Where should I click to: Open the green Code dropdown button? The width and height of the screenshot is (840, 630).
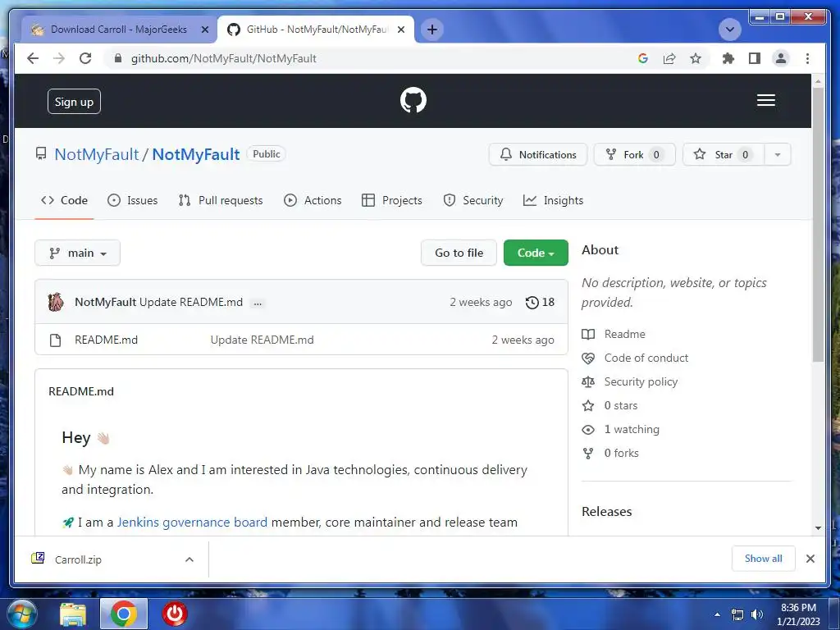tap(536, 253)
